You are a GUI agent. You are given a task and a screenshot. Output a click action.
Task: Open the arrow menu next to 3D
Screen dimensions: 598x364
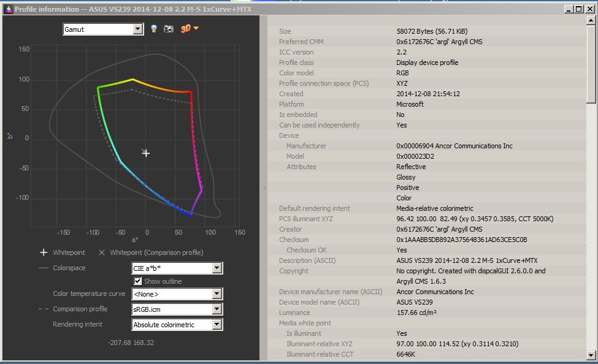pos(196,29)
